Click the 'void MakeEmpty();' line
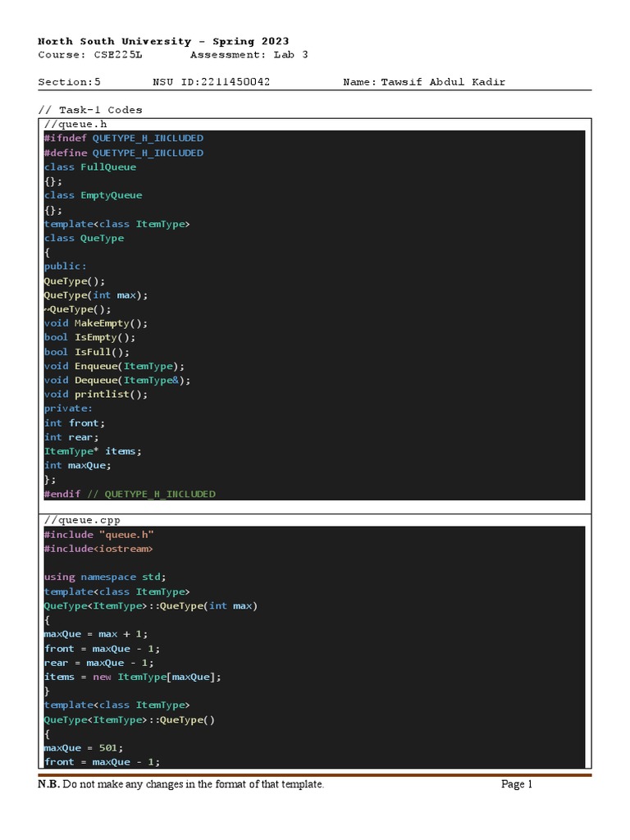630x840 pixels. click(96, 323)
